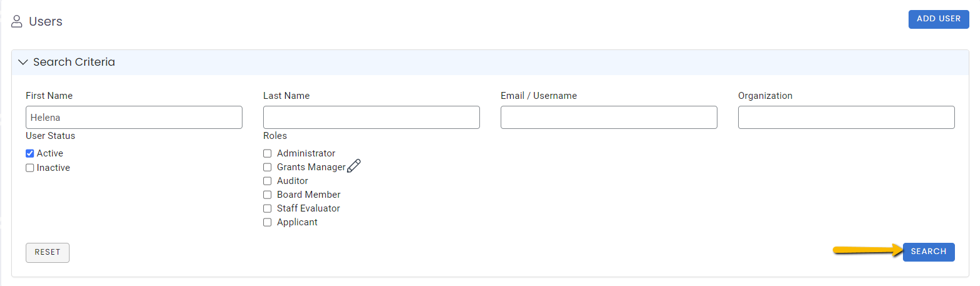Select the Auditor role checkbox
Screen dimensions: 980x286
pyautogui.click(x=268, y=181)
